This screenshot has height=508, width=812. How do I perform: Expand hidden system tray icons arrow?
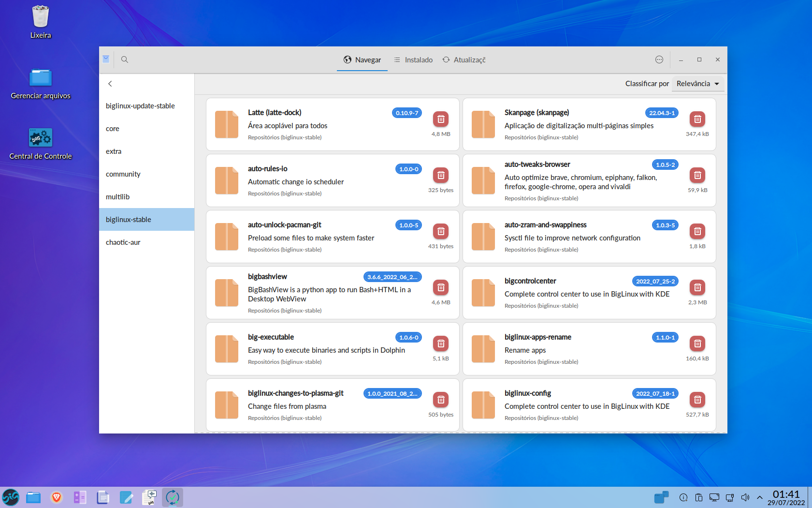click(760, 497)
